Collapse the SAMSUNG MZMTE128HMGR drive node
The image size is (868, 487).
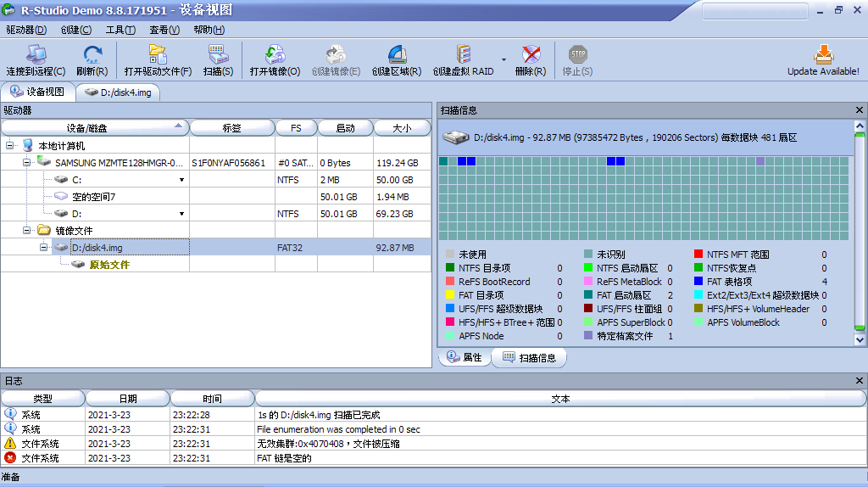(x=26, y=163)
